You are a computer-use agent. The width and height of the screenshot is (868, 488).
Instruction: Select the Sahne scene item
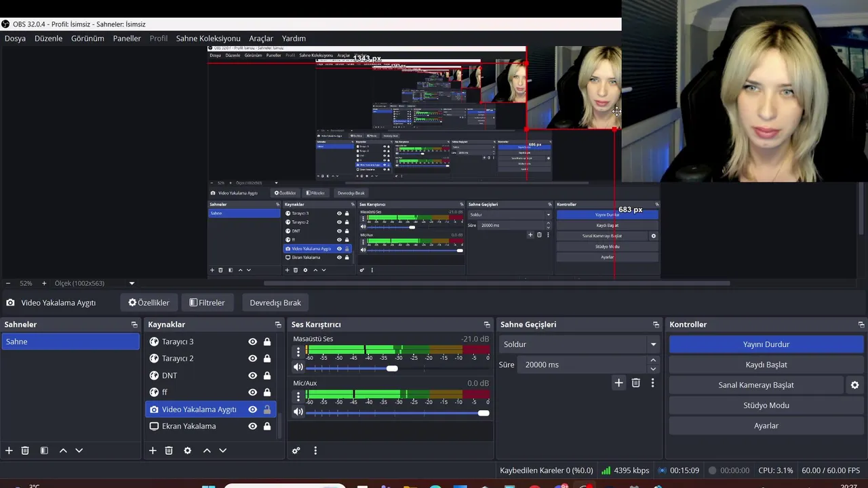tap(71, 342)
